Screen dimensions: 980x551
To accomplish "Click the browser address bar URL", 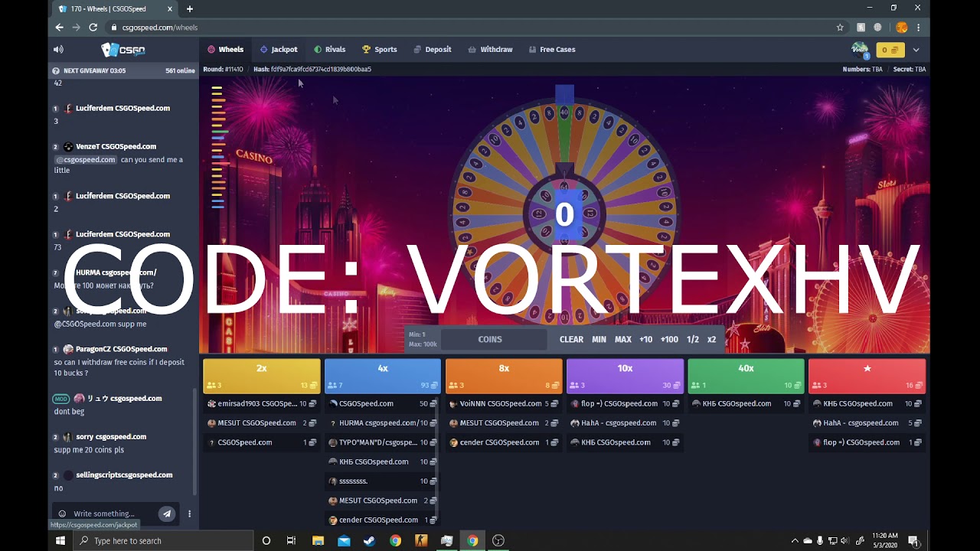I will pos(159,28).
